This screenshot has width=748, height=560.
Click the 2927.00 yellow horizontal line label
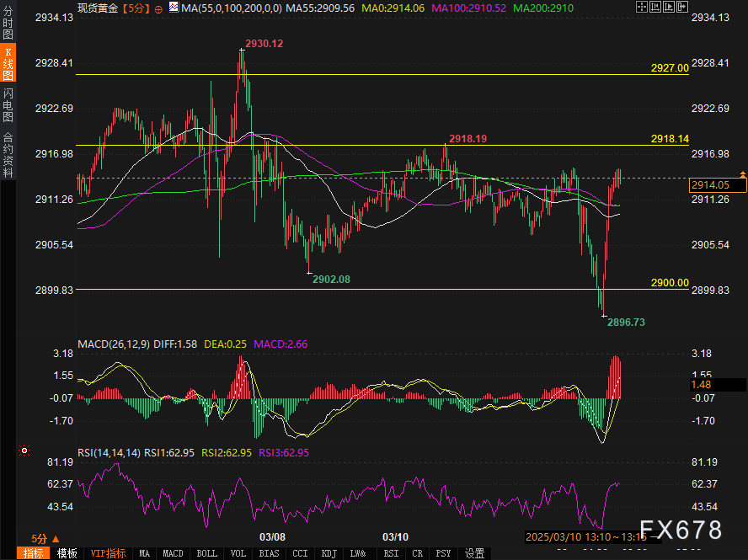(670, 67)
